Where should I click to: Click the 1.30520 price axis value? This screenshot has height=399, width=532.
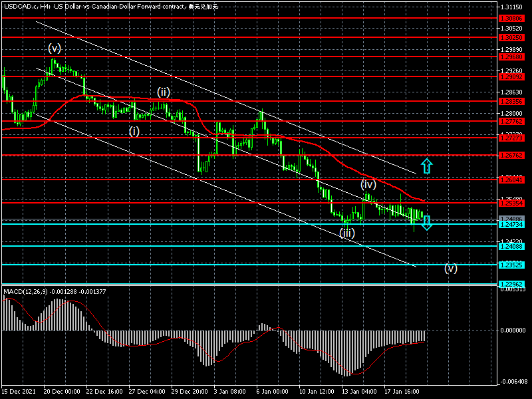[511, 29]
